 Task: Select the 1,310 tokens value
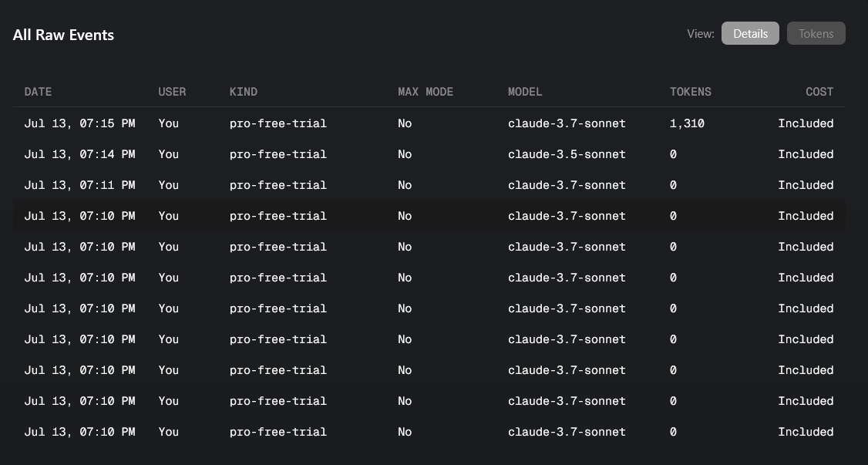tap(687, 123)
